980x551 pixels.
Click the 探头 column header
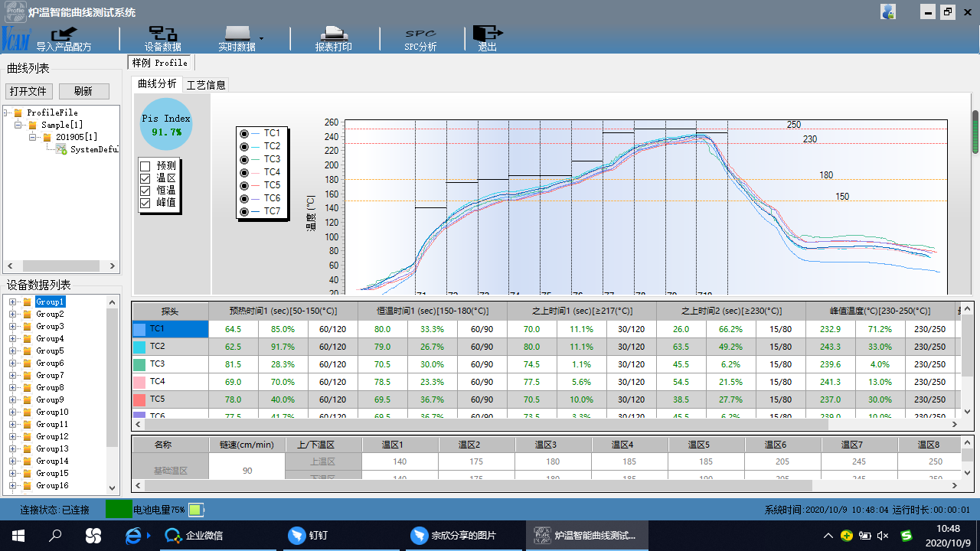[170, 311]
